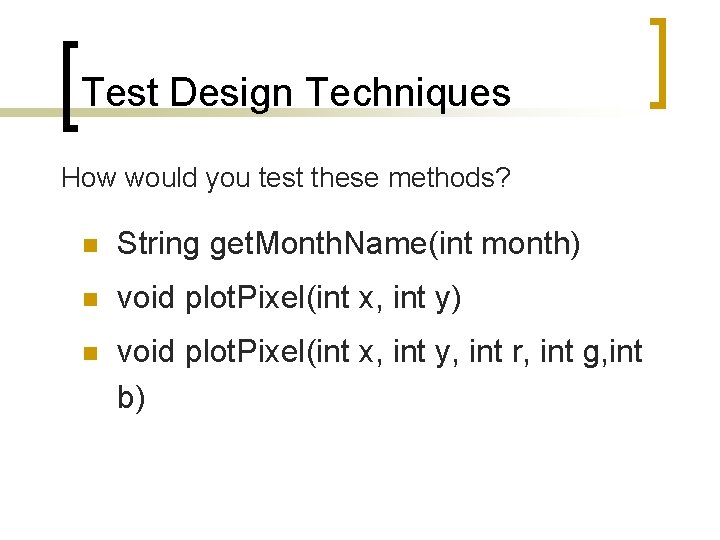The height and width of the screenshot is (540, 720).
Task: Click the wrapped 'b)' text line
Action: pos(131,398)
